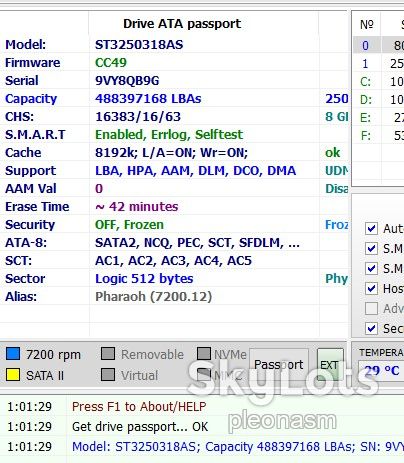Click log entry Press F1 to About/HELP
This screenshot has height=463, width=404.
coord(139,407)
